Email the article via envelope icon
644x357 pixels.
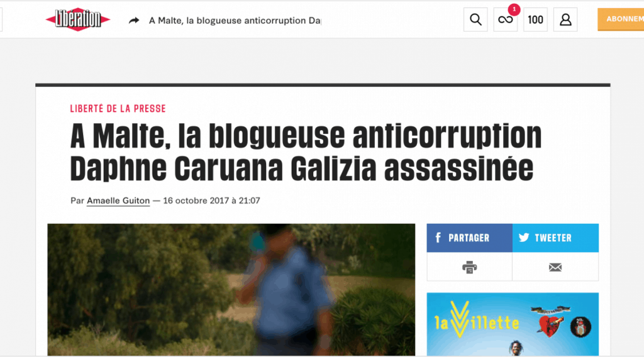555,267
